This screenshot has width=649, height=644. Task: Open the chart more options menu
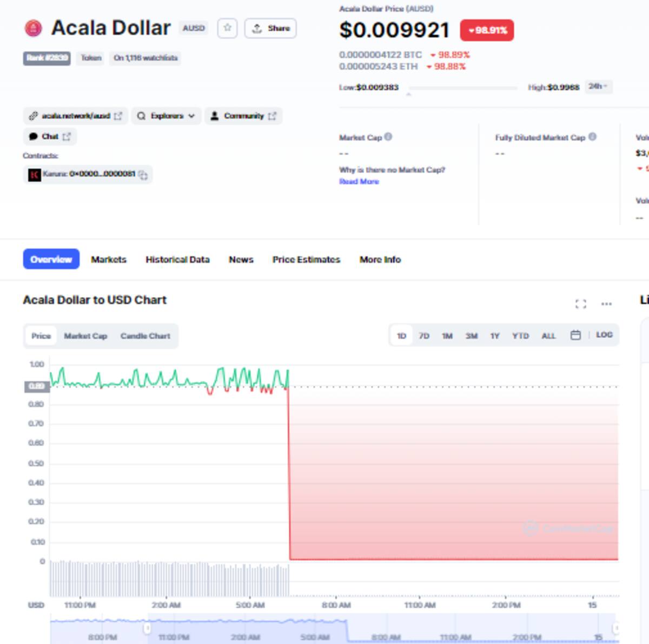coord(606,304)
